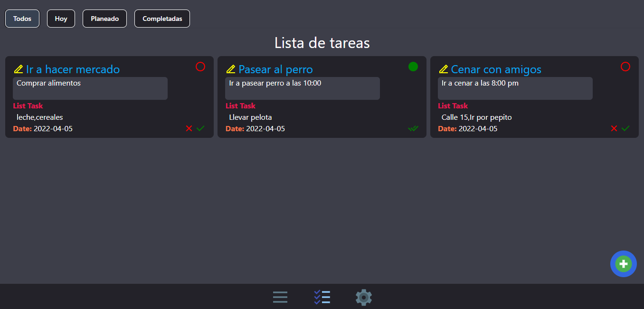The width and height of the screenshot is (644, 309).
Task: Click 'List Task' label on 'Pasear al perro' card
Action: pyautogui.click(x=240, y=106)
